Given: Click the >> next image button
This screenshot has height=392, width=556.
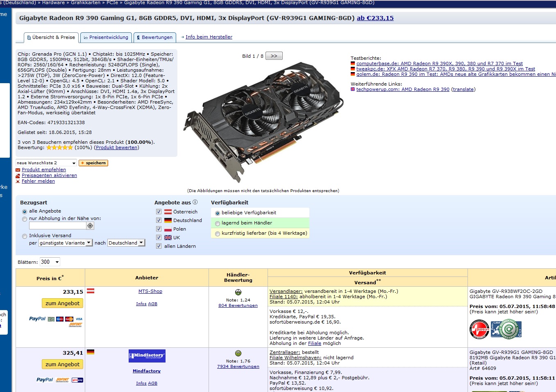Looking at the screenshot, I should (x=274, y=56).
